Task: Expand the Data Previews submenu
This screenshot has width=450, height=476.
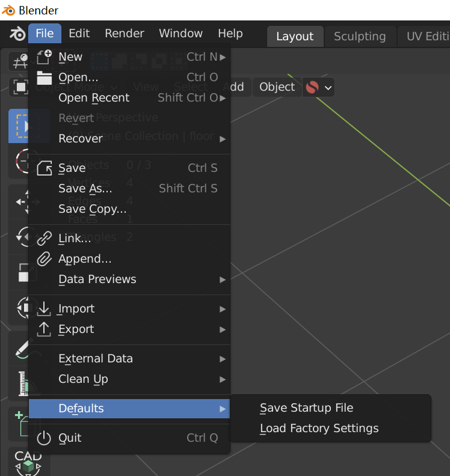Action: (129, 279)
